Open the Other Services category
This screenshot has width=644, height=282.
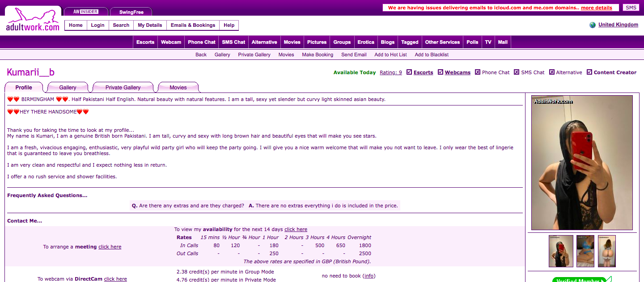442,42
